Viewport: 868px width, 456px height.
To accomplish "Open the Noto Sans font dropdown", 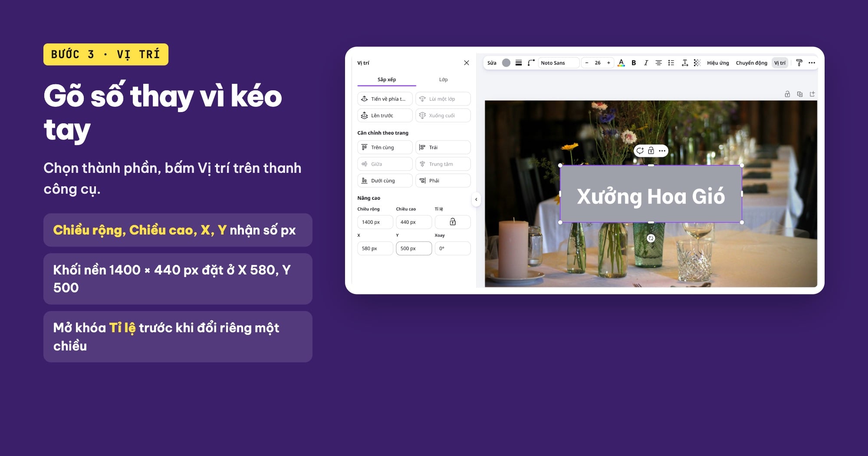I will coord(559,63).
